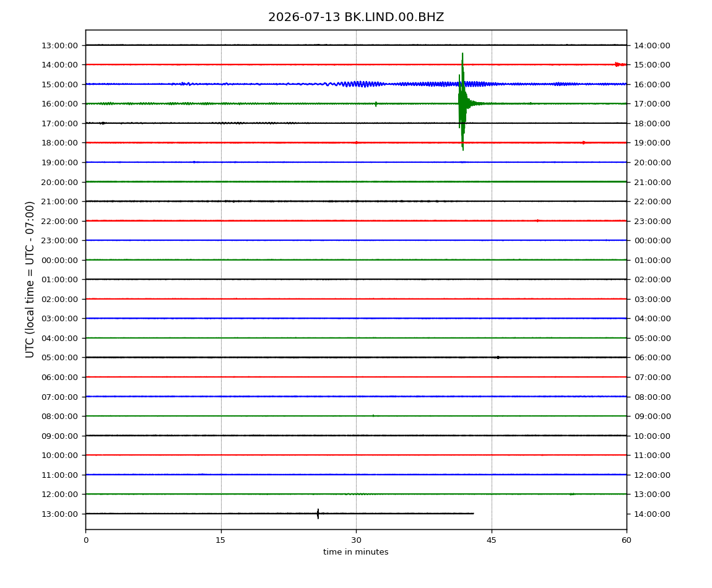Click the x-axis tick label 30

click(x=356, y=540)
